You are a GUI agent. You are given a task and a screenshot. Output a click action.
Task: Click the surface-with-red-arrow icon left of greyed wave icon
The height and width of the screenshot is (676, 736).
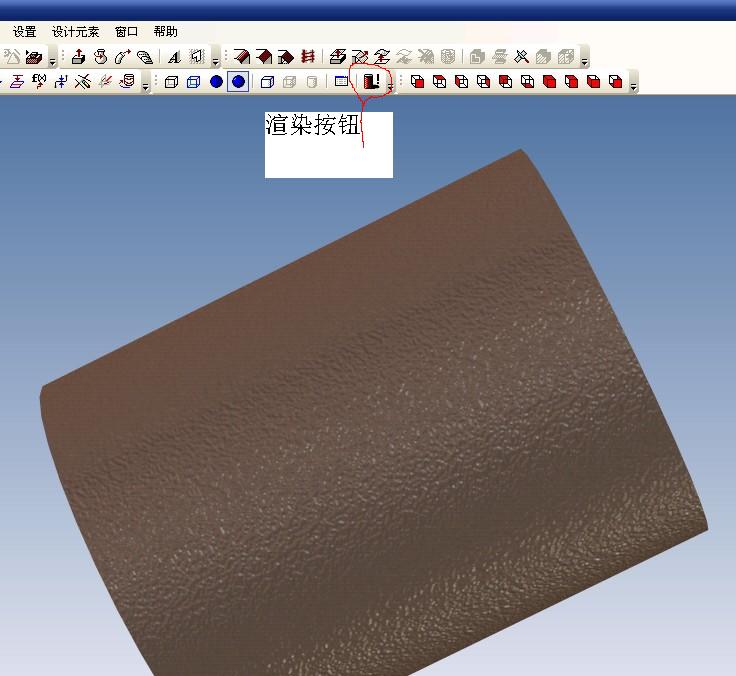(382, 57)
